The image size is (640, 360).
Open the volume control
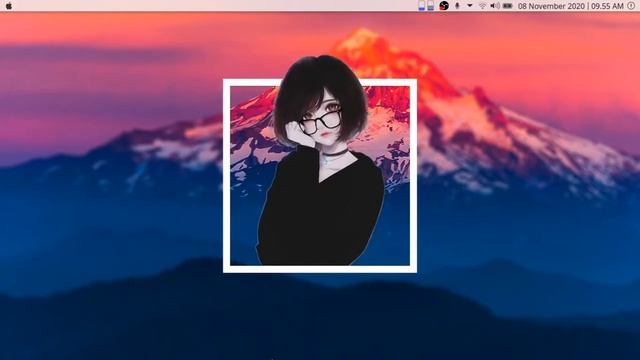(495, 6)
